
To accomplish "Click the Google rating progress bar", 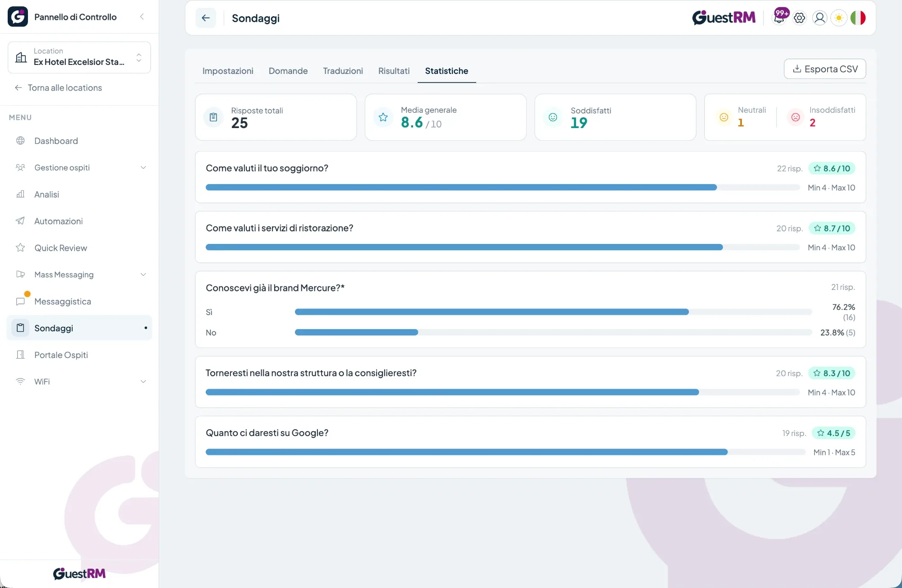I will 506,452.
